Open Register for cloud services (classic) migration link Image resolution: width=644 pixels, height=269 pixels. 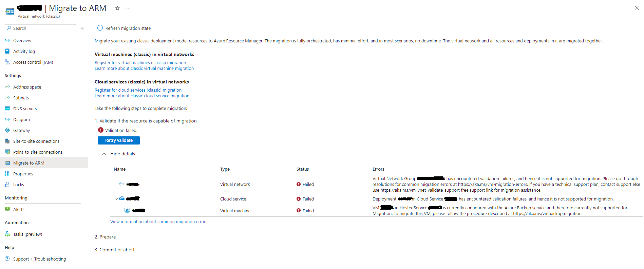tap(138, 90)
